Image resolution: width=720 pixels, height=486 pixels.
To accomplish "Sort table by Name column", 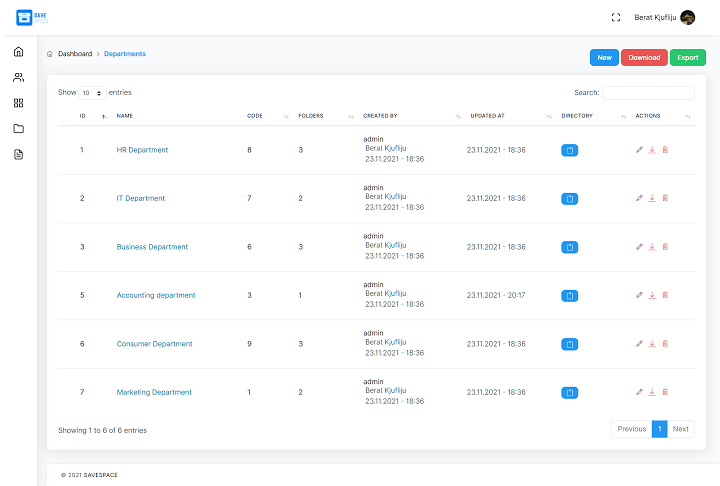I will tap(124, 116).
